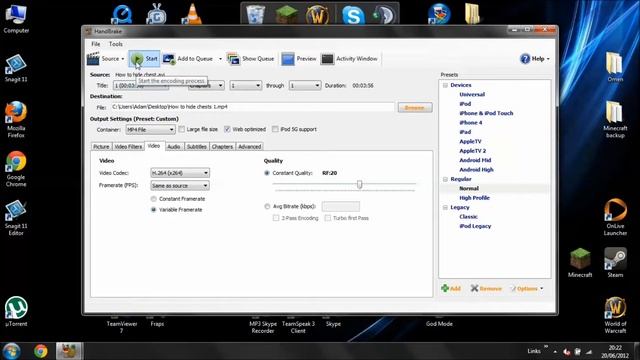Select the Snagit 11 desktop shortcut
This screenshot has height=360, width=640.
pyautogui.click(x=16, y=68)
